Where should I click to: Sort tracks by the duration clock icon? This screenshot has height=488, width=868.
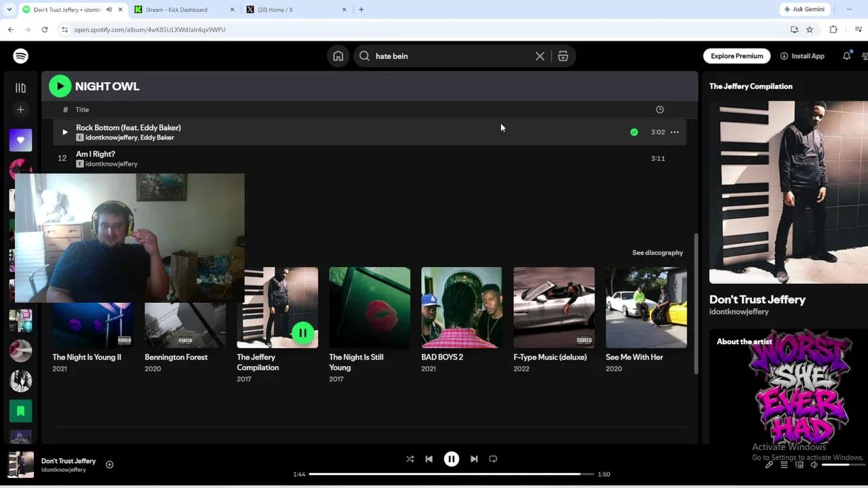pyautogui.click(x=660, y=109)
